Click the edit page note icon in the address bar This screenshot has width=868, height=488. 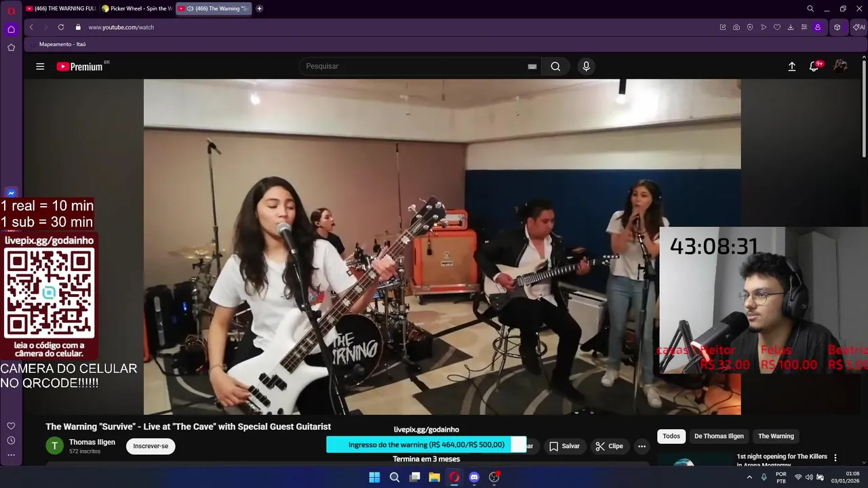pyautogui.click(x=723, y=27)
